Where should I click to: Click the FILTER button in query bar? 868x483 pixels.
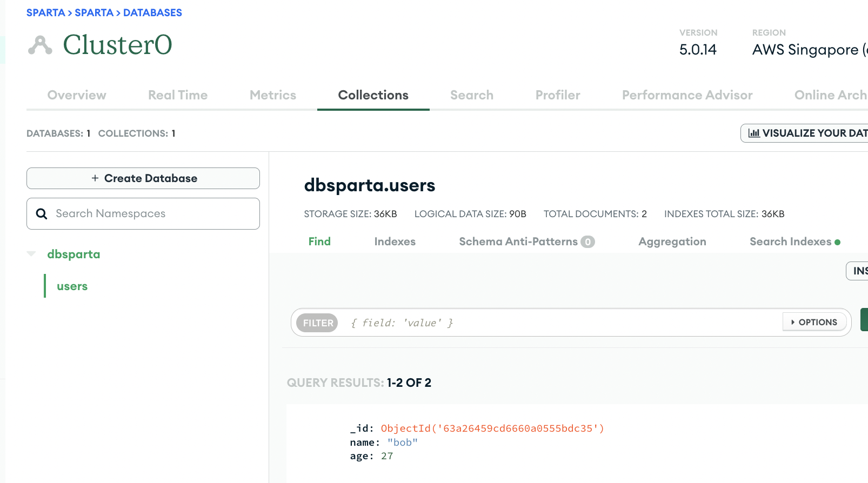(317, 323)
